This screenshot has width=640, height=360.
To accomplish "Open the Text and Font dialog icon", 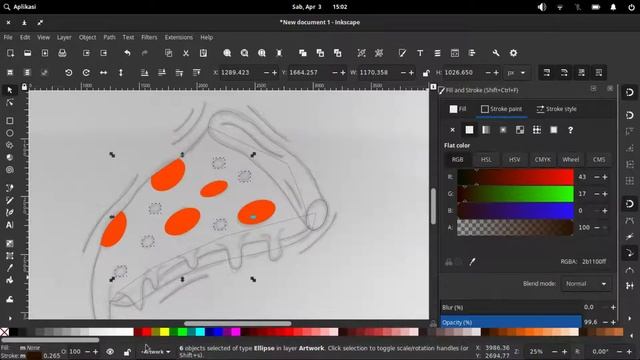I will pos(420,53).
